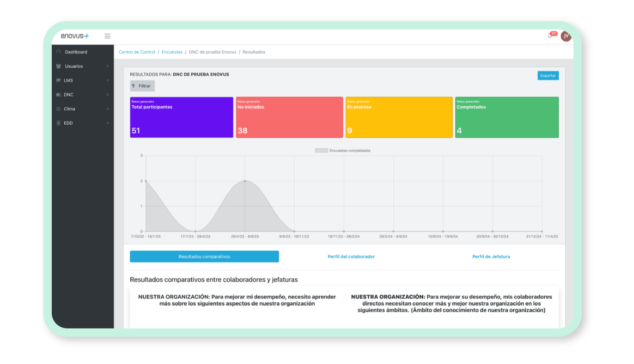Open the JV user avatar
The width and height of the screenshot is (634, 364).
(x=566, y=36)
